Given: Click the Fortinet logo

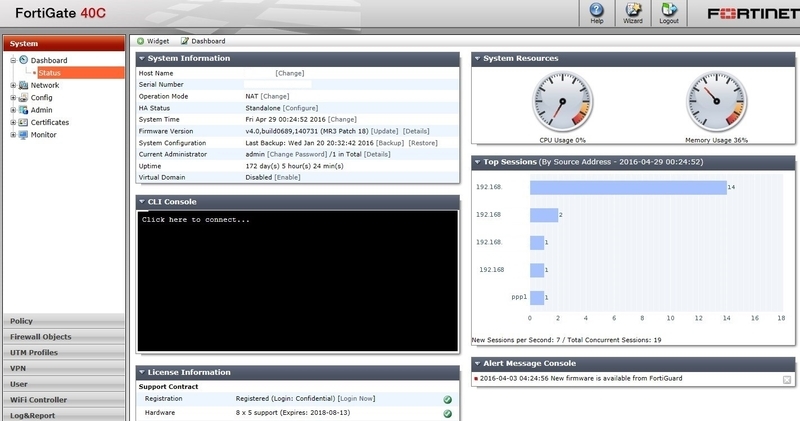Looking at the screenshot, I should coord(753,14).
